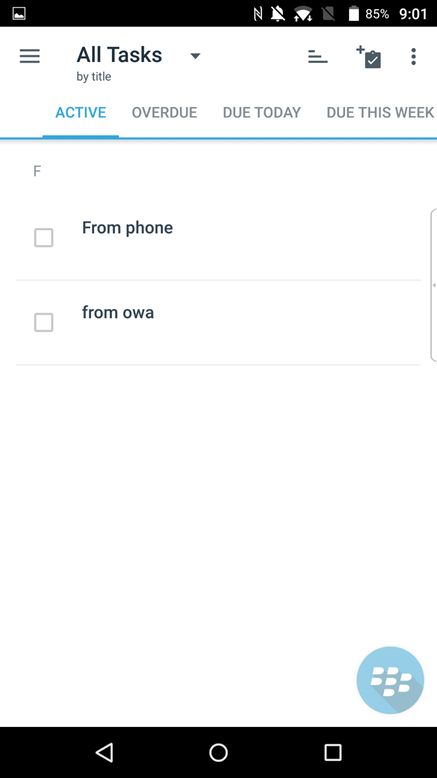Open recent apps square button
The width and height of the screenshot is (437, 778).
332,752
